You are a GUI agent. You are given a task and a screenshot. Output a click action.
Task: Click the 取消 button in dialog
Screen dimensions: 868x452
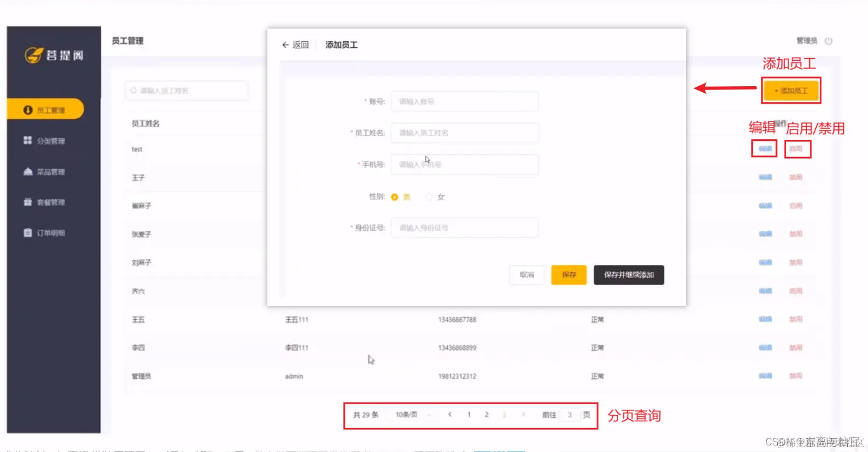click(527, 275)
